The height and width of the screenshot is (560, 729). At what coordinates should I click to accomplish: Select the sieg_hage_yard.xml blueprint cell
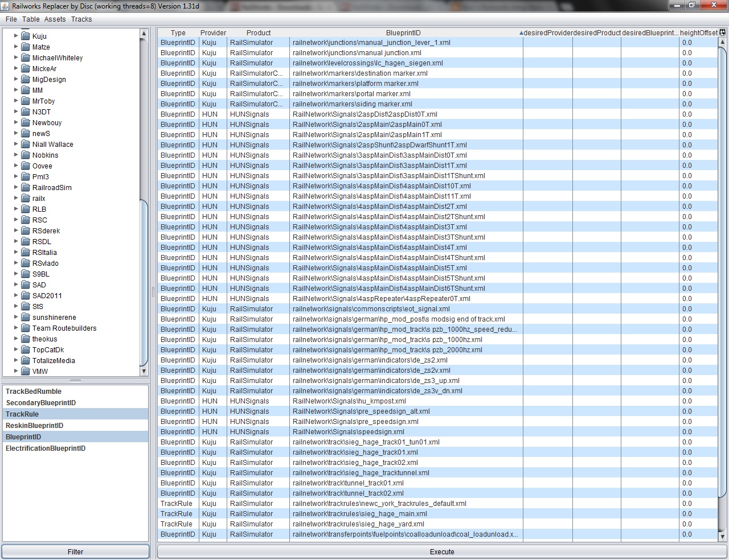tap(406, 524)
